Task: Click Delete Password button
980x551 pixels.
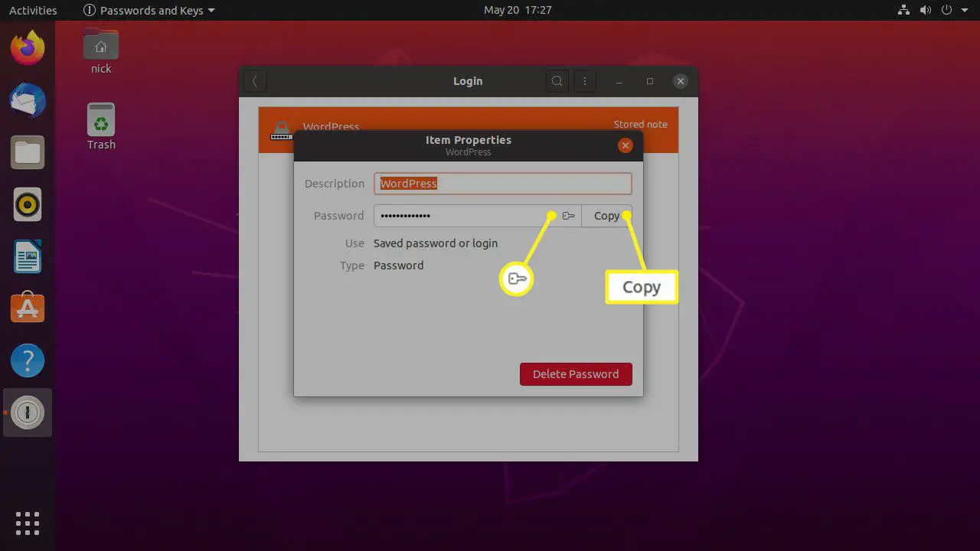Action: pos(576,374)
